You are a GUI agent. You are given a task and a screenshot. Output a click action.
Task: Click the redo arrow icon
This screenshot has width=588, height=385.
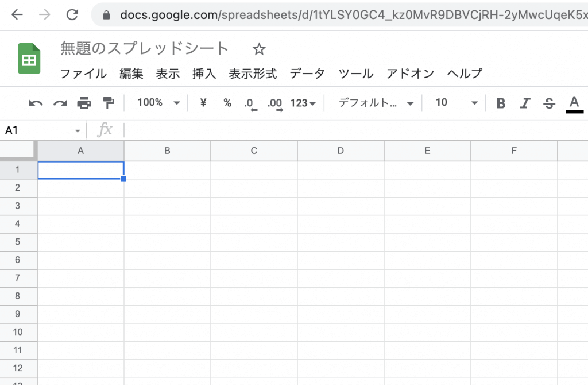click(60, 103)
